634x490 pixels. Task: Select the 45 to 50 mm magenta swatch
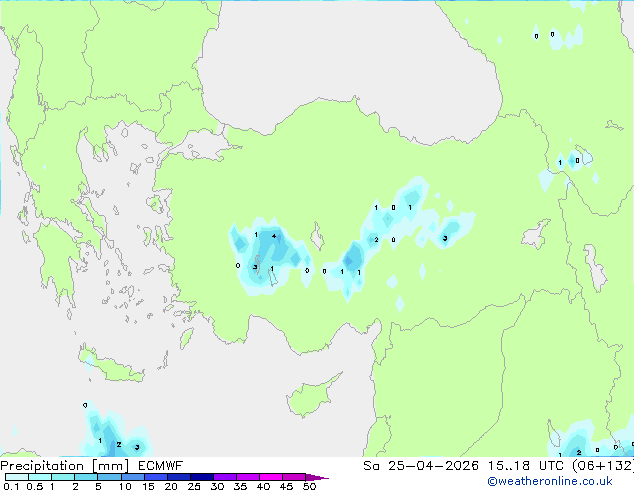pos(294,477)
